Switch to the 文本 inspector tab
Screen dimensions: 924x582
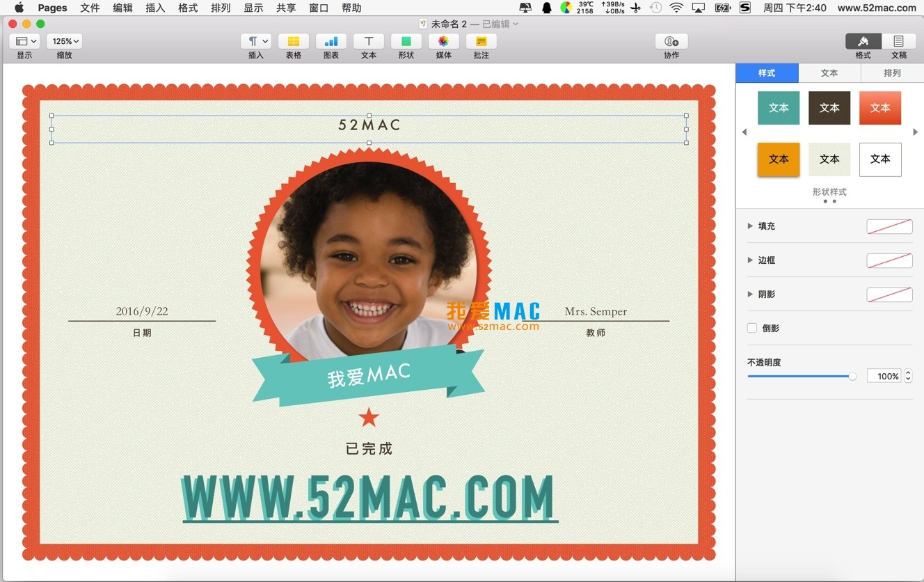(829, 72)
